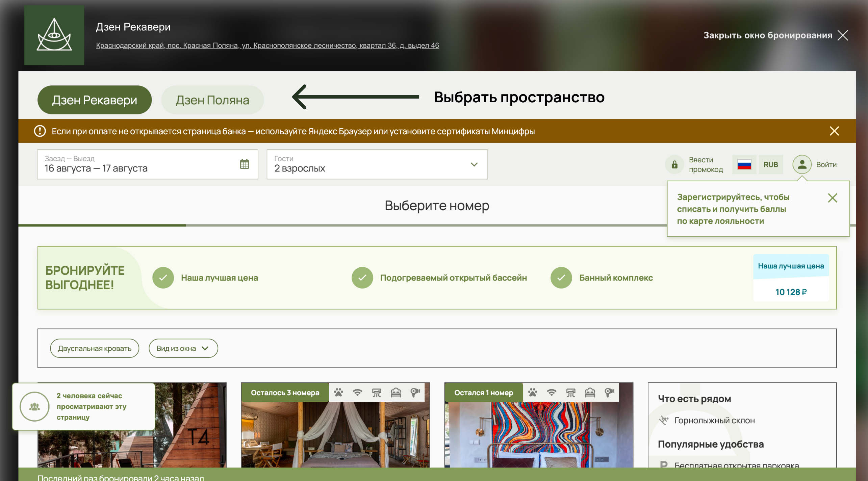Click the Горнолыжный склон text

pyautogui.click(x=714, y=420)
